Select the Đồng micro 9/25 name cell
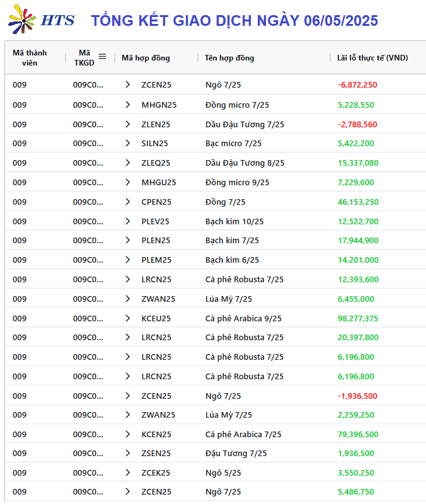The image size is (426, 504). [238, 183]
